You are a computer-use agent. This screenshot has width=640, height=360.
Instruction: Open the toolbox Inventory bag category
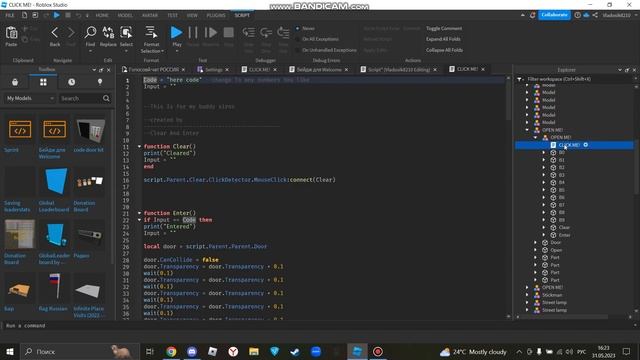[15, 82]
